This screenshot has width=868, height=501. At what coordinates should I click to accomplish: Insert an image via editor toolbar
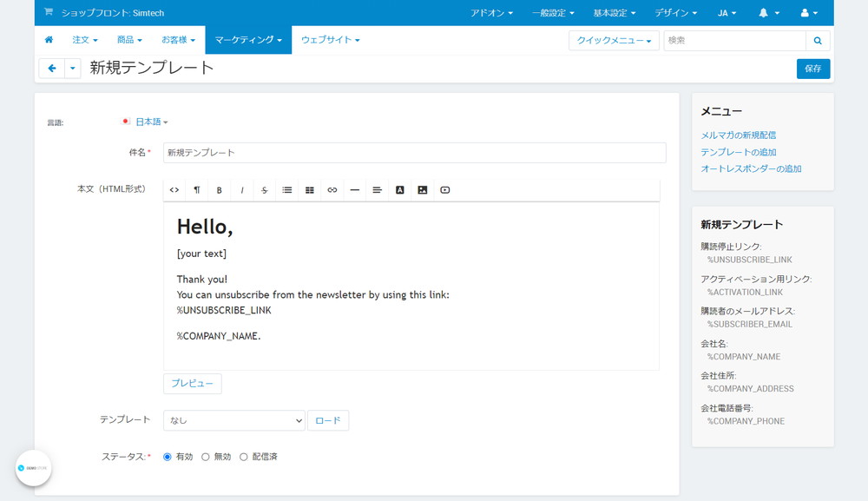point(423,190)
